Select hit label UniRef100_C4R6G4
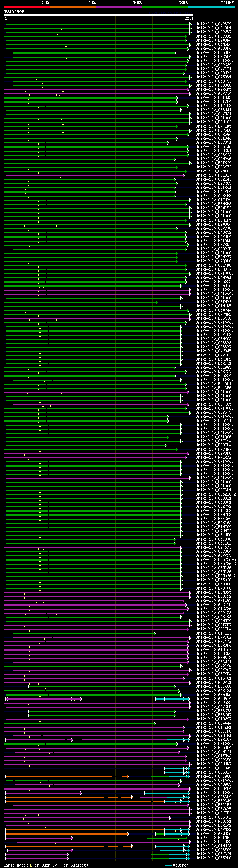Image resolution: width=238 pixels, height=868 pixels. (x=213, y=134)
